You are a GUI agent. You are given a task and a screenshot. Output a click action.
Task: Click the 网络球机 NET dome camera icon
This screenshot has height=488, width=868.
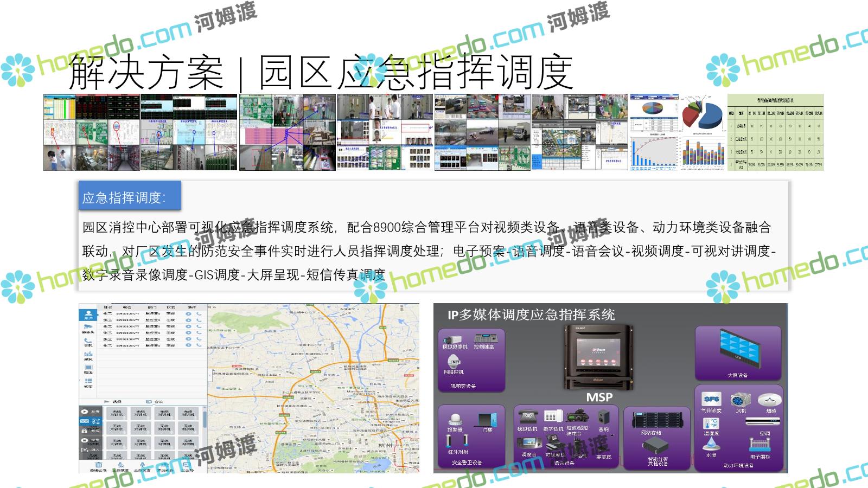tap(455, 361)
